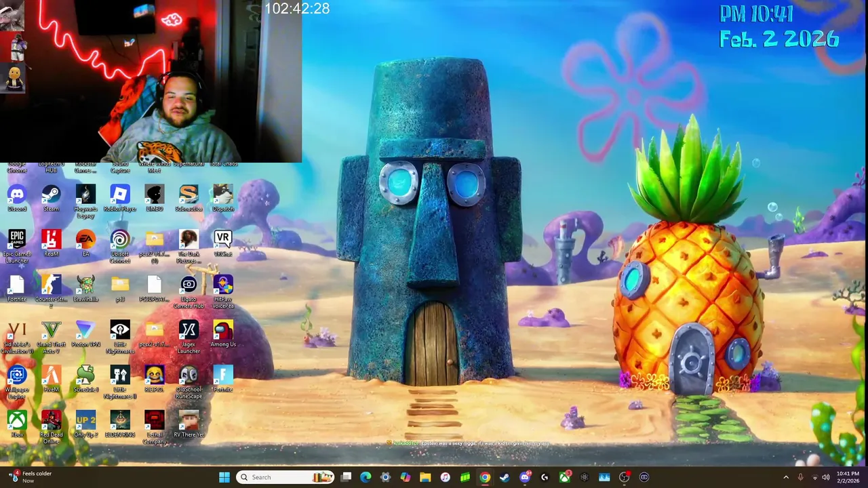Select the Old School RuneScape icon

coord(189,382)
